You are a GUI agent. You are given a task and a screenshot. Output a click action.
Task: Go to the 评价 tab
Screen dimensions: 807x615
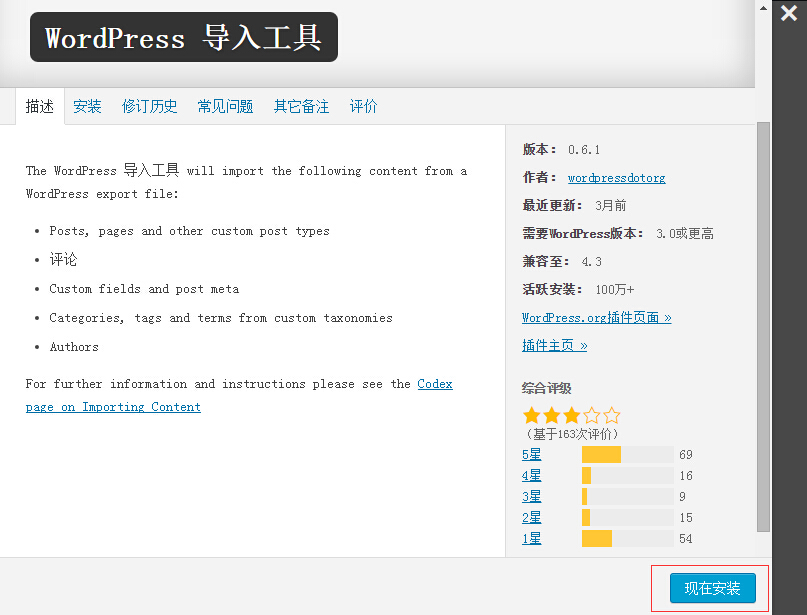pos(363,107)
